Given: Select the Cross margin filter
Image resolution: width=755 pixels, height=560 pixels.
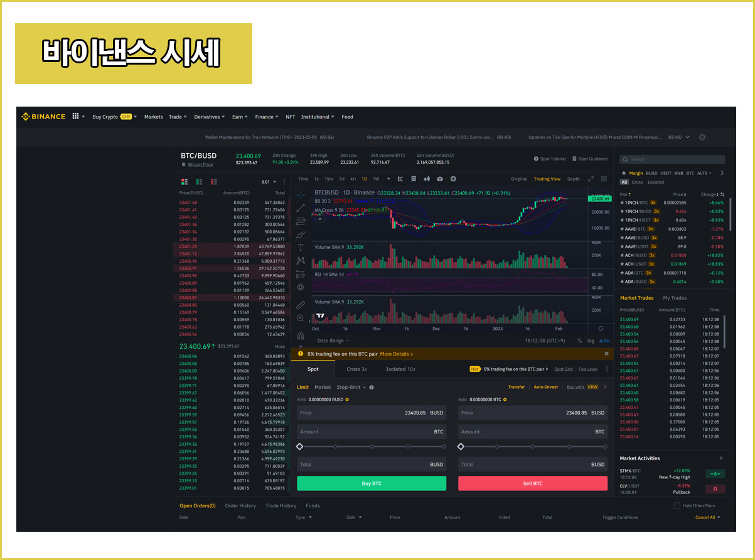Looking at the screenshot, I should [637, 182].
